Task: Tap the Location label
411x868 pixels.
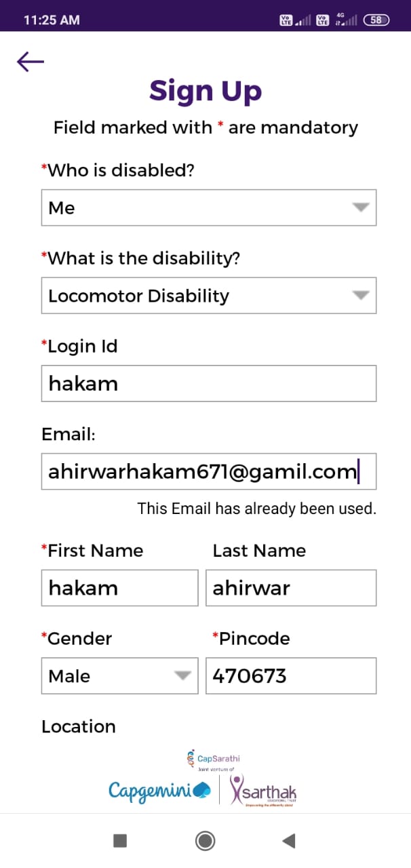Action: pos(79,726)
